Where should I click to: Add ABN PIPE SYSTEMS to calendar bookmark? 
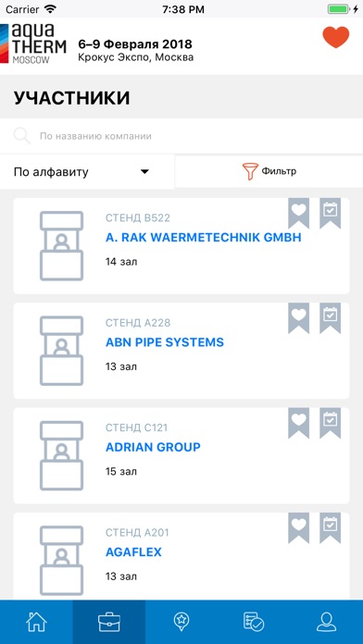tap(330, 318)
